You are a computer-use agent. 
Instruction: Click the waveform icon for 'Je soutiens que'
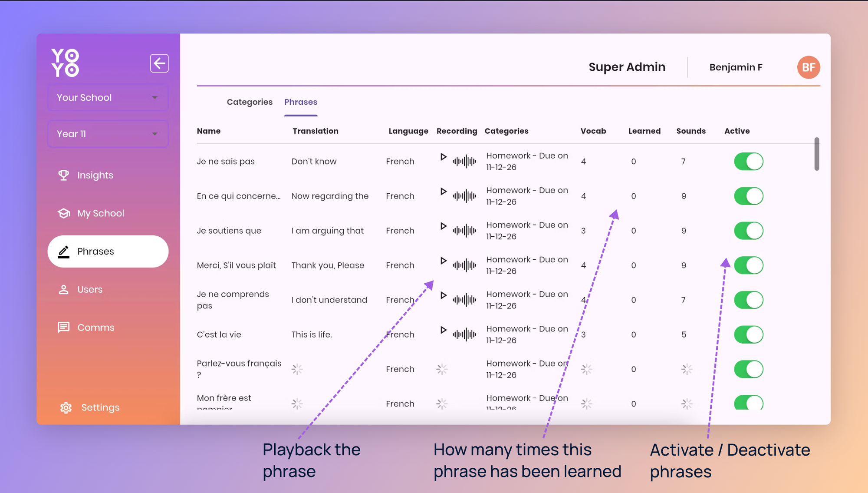464,231
